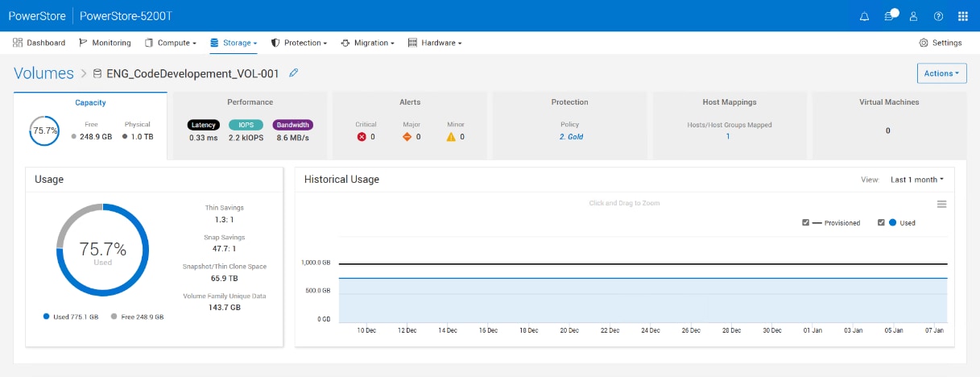The image size is (980, 377).
Task: Click the Used legend blue dot in Usage
Action: point(46,317)
